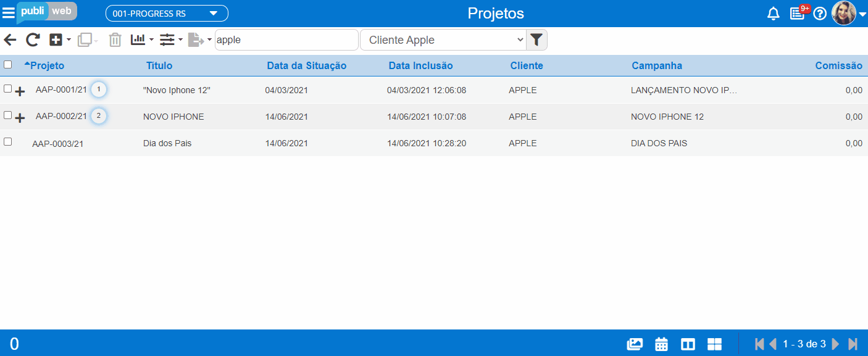
Task: Click the trash delete icon
Action: (115, 40)
